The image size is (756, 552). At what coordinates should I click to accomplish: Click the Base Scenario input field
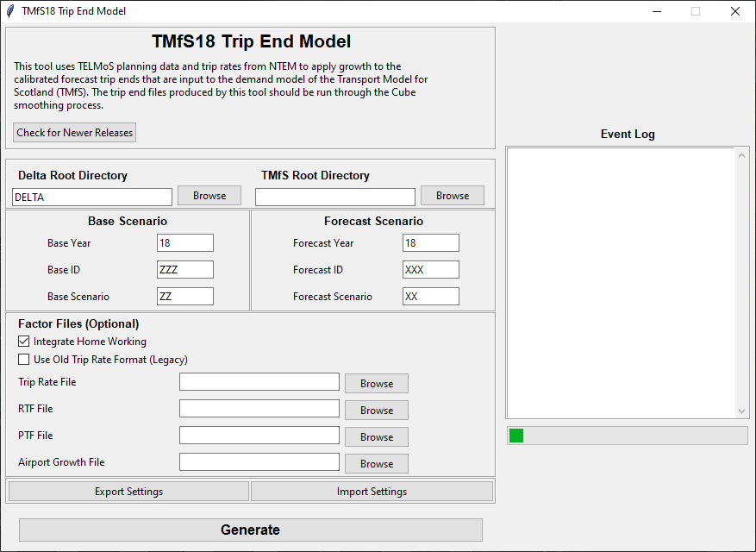(x=185, y=296)
